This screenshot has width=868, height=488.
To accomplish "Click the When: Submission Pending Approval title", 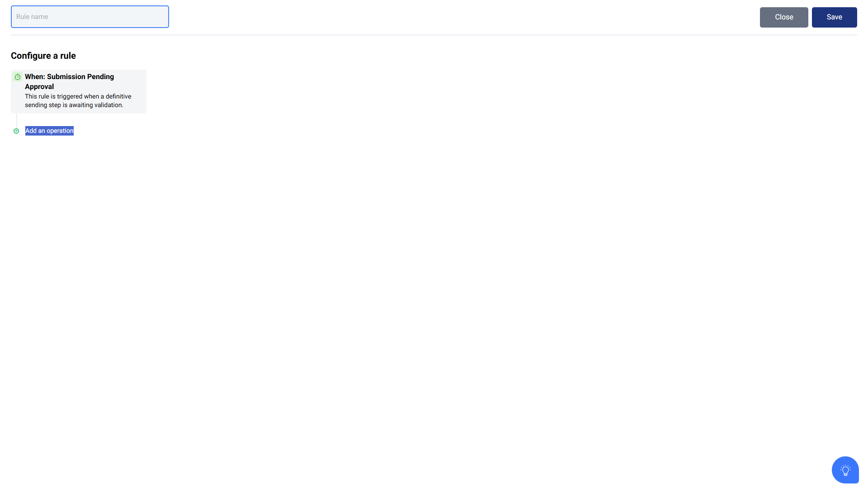I will click(x=70, y=81).
